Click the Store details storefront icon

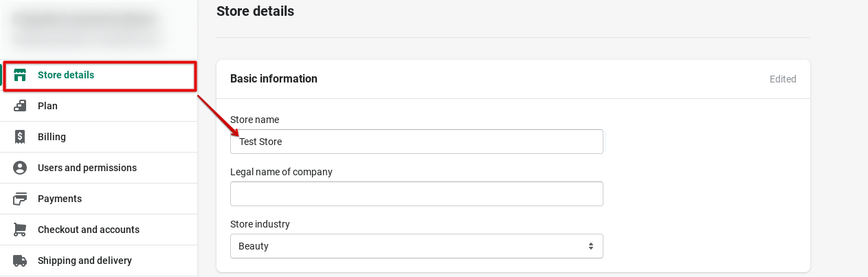[20, 75]
